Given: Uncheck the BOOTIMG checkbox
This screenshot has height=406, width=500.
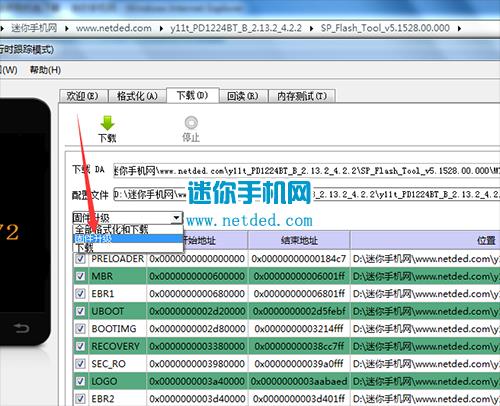Looking at the screenshot, I should (x=80, y=329).
